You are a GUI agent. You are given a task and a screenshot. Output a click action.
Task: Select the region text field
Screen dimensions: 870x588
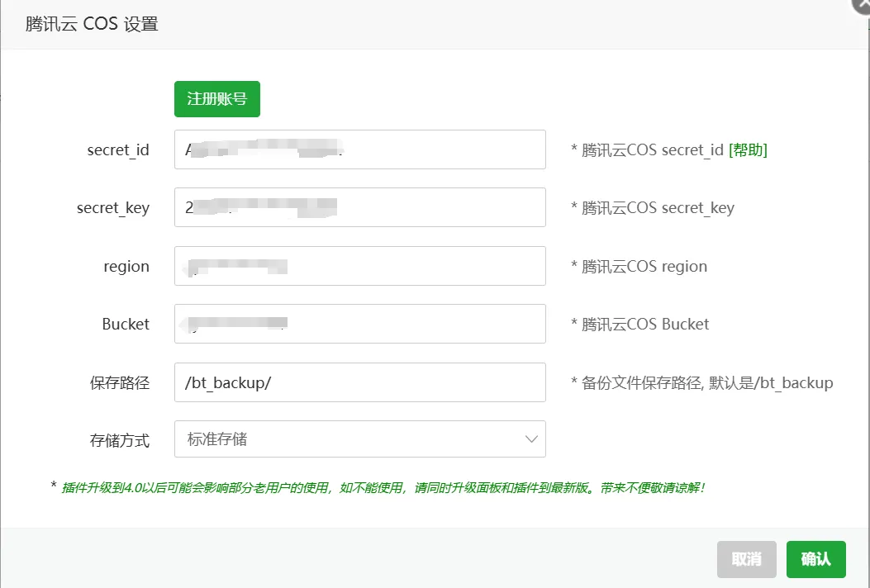point(360,266)
